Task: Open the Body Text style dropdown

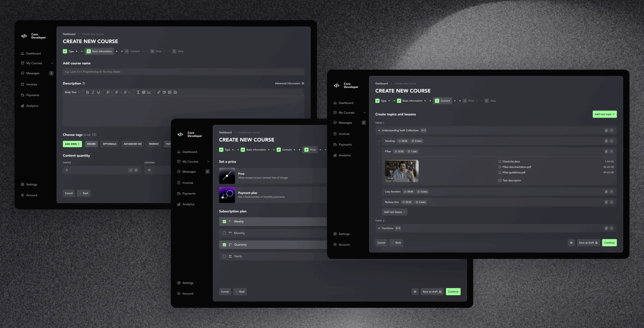Action: click(x=72, y=92)
